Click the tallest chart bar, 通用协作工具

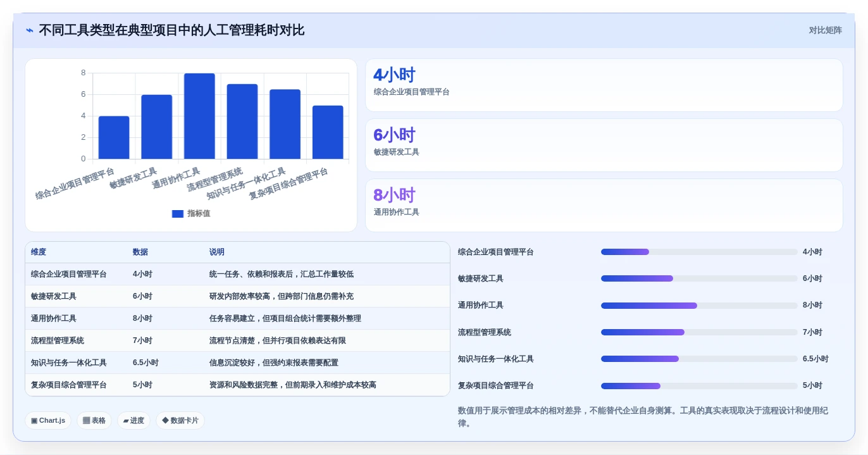pos(199,116)
